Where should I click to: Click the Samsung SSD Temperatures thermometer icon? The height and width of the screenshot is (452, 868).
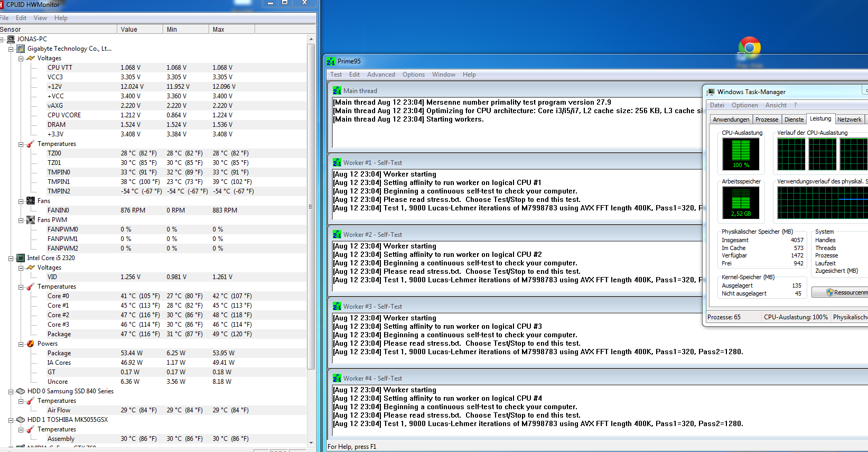point(31,401)
